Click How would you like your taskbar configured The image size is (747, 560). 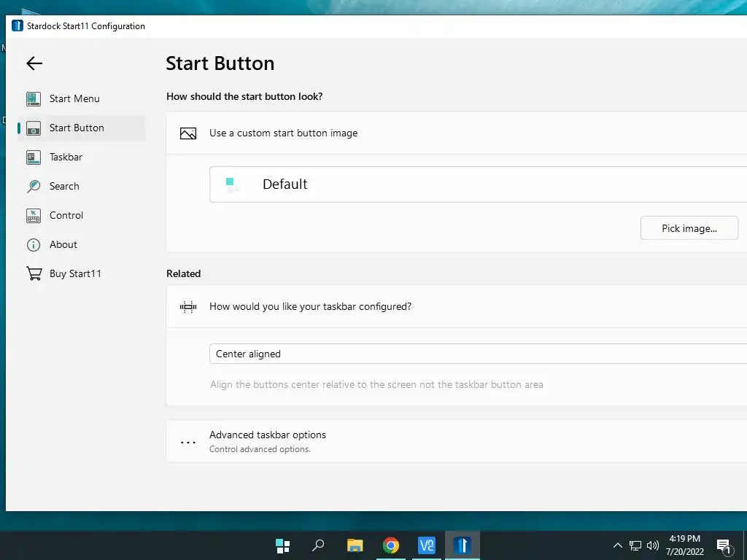click(310, 306)
